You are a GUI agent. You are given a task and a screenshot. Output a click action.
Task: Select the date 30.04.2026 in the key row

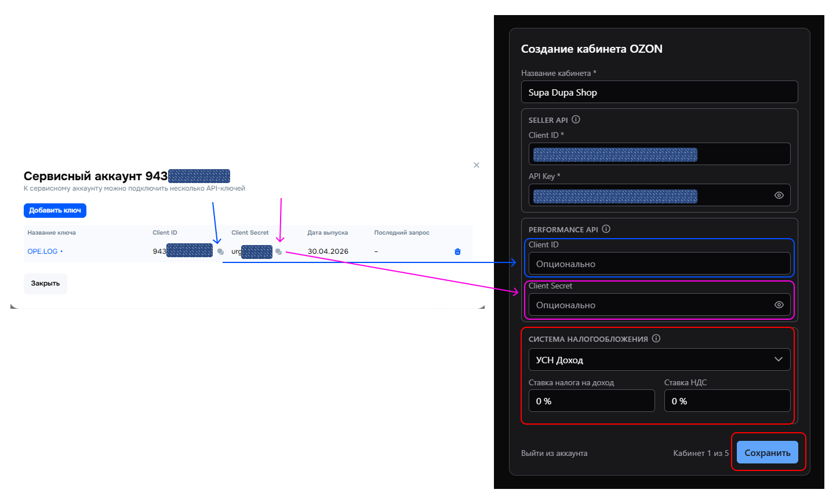pos(328,251)
